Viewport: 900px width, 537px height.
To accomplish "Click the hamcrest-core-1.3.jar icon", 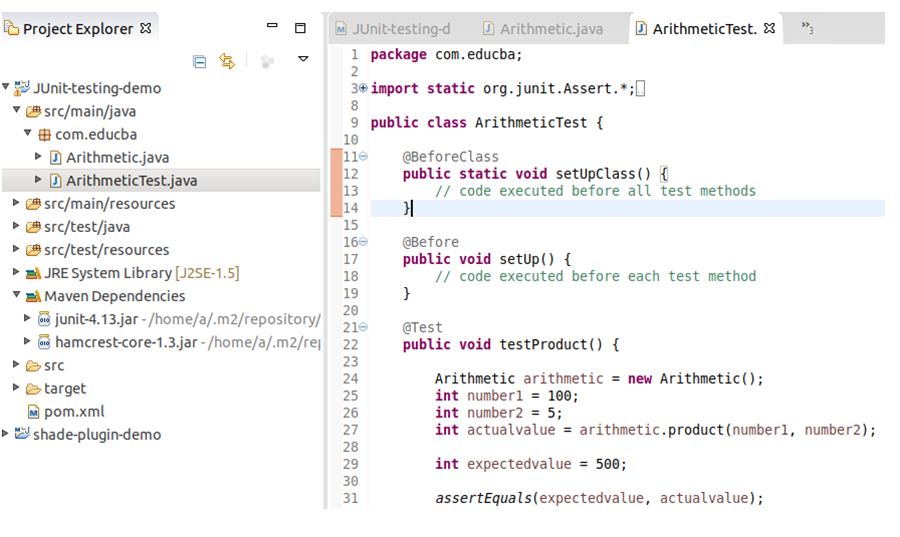I will click(x=44, y=342).
